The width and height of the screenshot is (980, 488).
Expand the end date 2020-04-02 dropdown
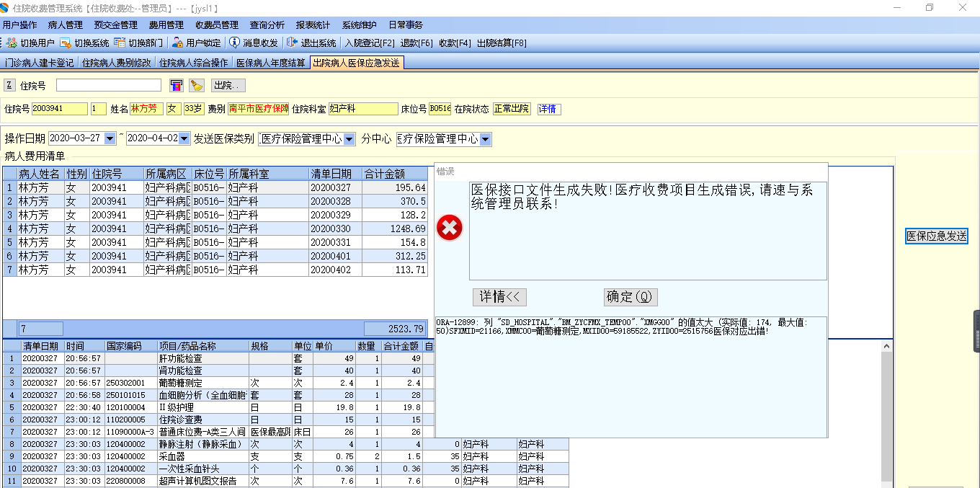[184, 138]
